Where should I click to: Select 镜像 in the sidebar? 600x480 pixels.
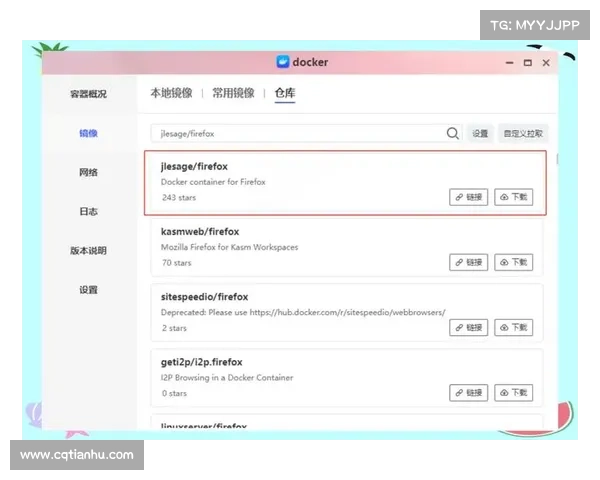pyautogui.click(x=88, y=133)
